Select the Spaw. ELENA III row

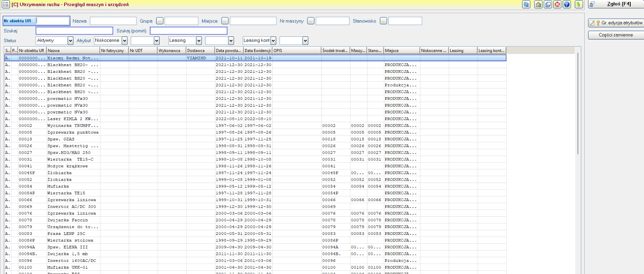pyautogui.click(x=255, y=247)
